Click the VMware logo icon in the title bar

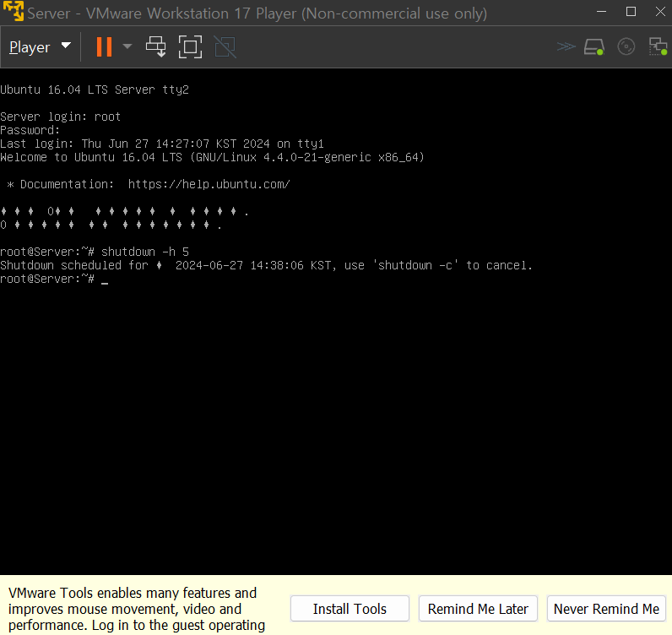[x=14, y=11]
